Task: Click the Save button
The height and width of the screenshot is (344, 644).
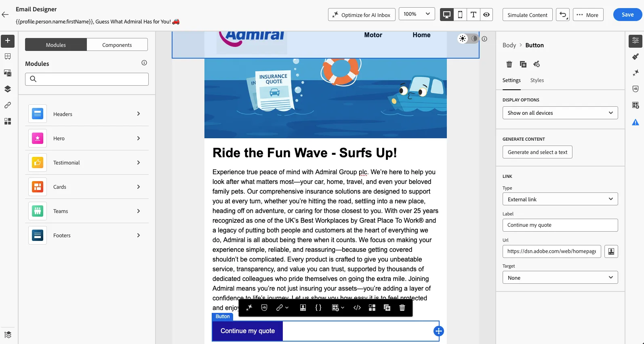Action: click(627, 15)
